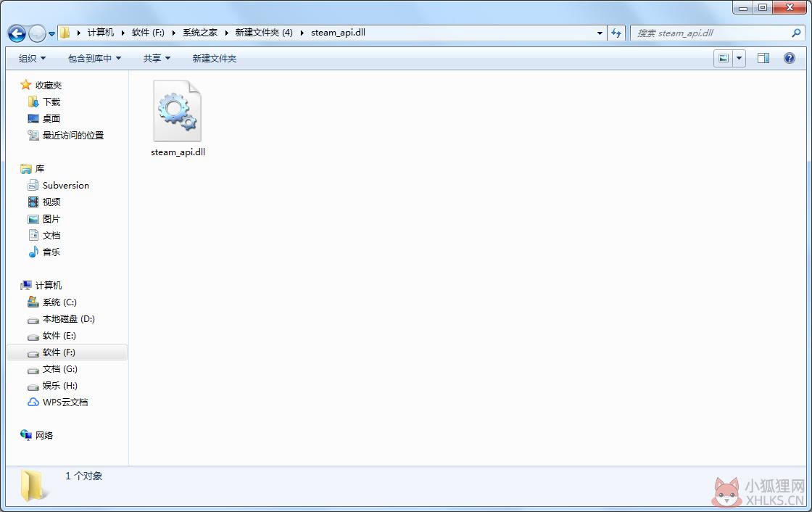This screenshot has width=812, height=512.
Task: Expand arrow after 软件 (F:) in breadcrumb
Action: [173, 33]
